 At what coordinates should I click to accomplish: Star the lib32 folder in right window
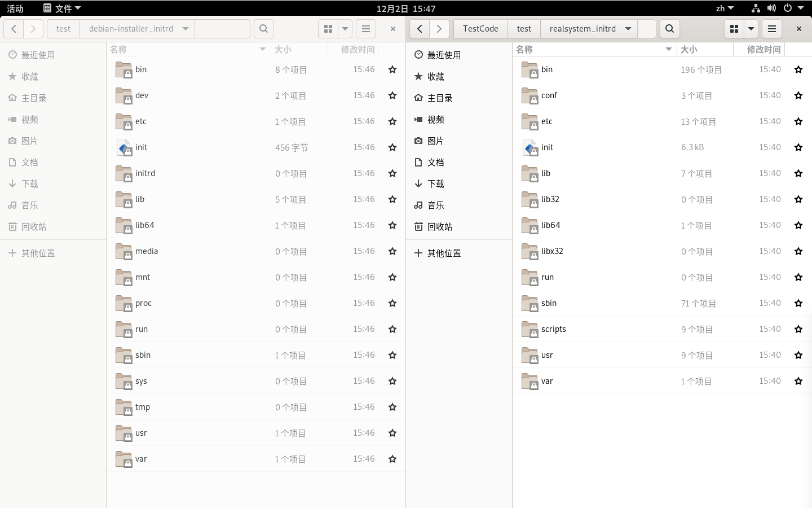tap(798, 199)
